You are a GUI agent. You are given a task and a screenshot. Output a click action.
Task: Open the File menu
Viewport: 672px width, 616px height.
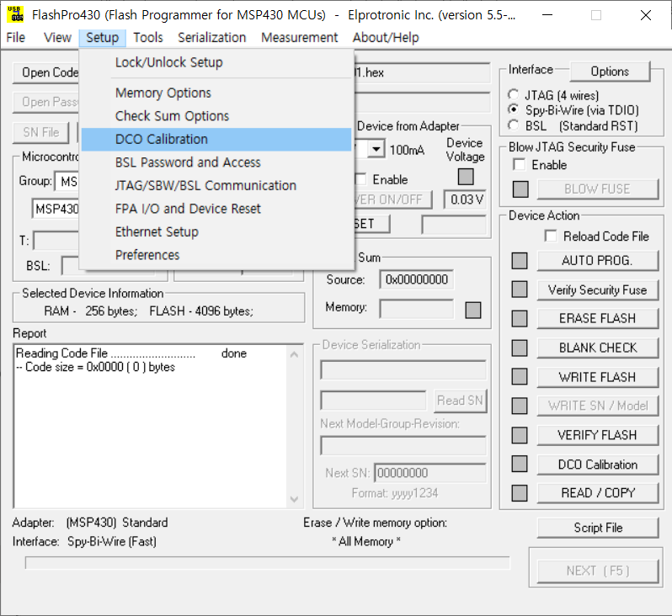coord(16,38)
